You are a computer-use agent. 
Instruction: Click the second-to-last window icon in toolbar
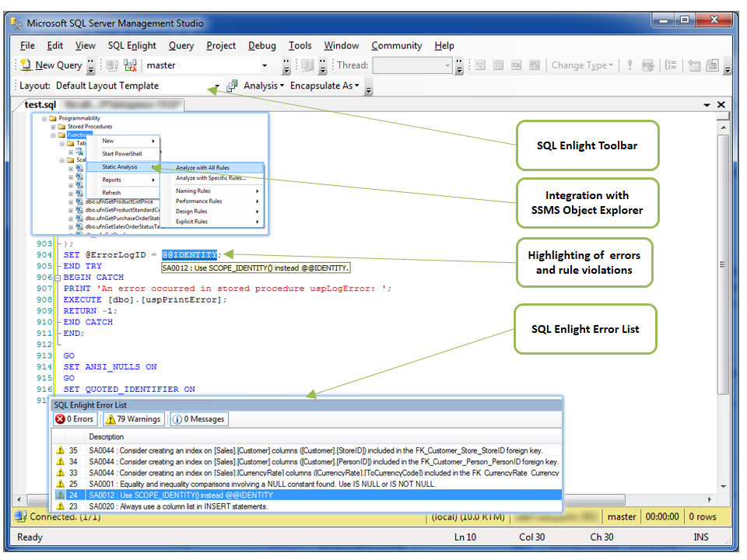(694, 65)
